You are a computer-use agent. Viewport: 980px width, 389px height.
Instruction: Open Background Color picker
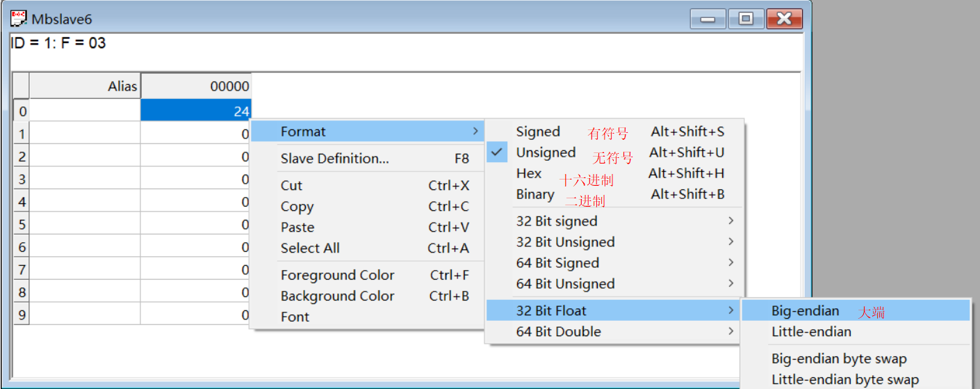[337, 296]
